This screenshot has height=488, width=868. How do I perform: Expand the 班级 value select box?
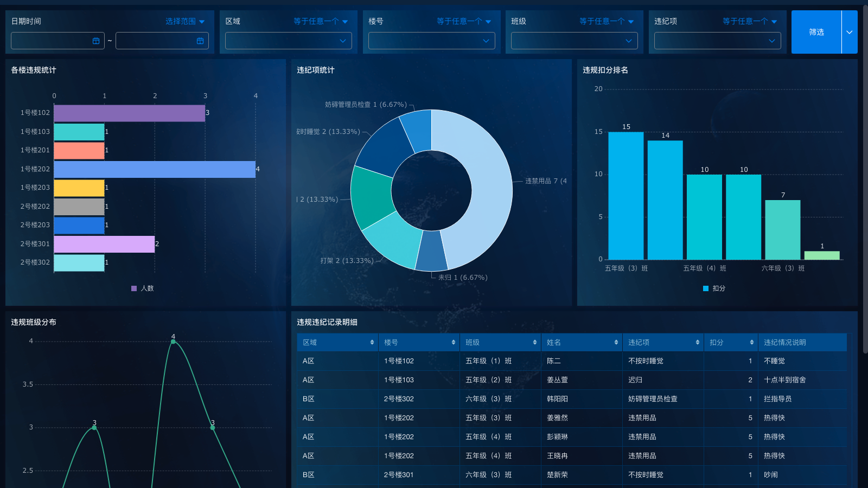[575, 41]
